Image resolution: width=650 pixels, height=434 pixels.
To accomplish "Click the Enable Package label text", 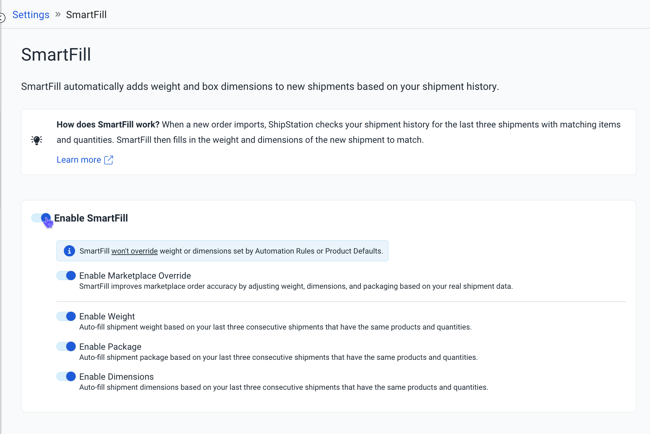I will 110,347.
